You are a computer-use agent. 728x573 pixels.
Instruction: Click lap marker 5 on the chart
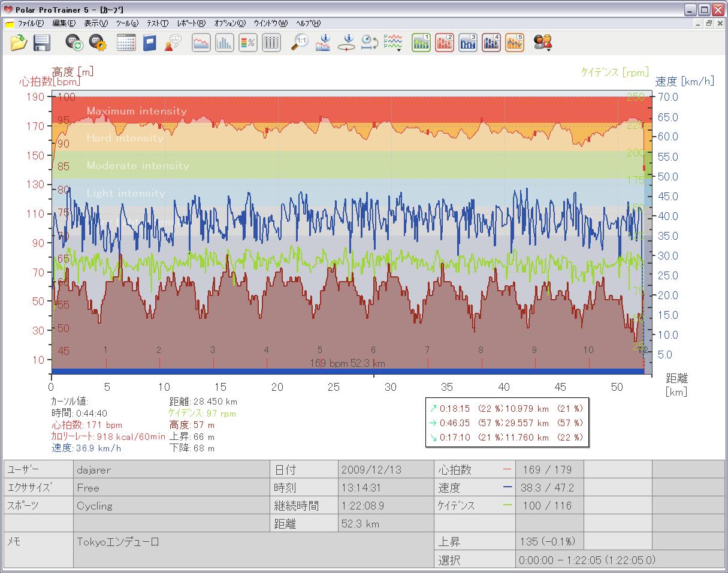click(320, 350)
